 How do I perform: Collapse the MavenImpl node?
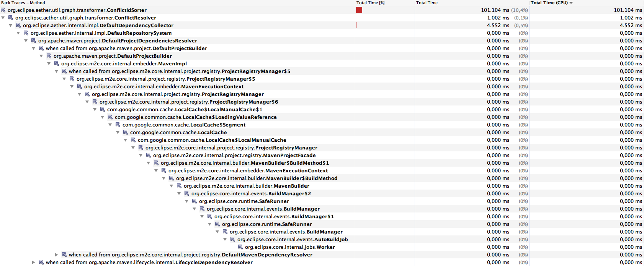tap(49, 63)
